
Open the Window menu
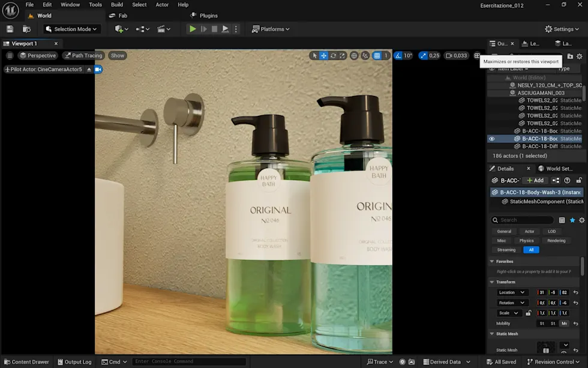[70, 4]
